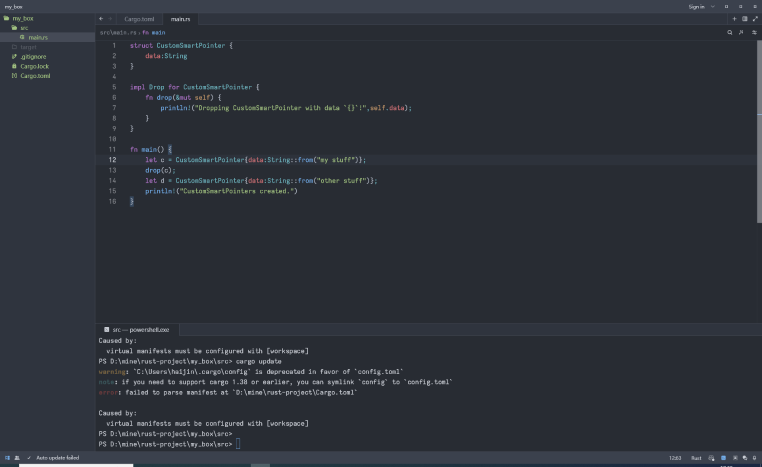
Task: Click the new tab plus icon
Action: [x=734, y=19]
